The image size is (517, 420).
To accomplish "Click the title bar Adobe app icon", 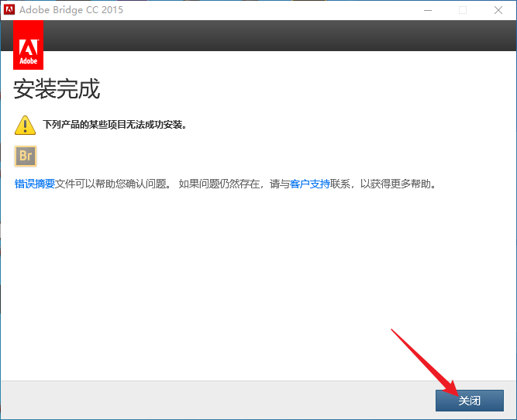I will pos(9,10).
